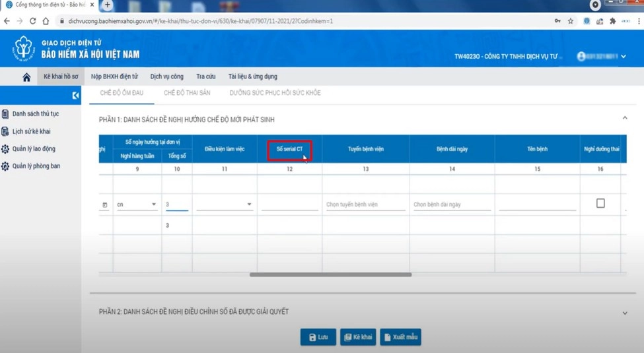Click the Chọn tuyến bệnh viện field
644x353 pixels.
click(365, 205)
